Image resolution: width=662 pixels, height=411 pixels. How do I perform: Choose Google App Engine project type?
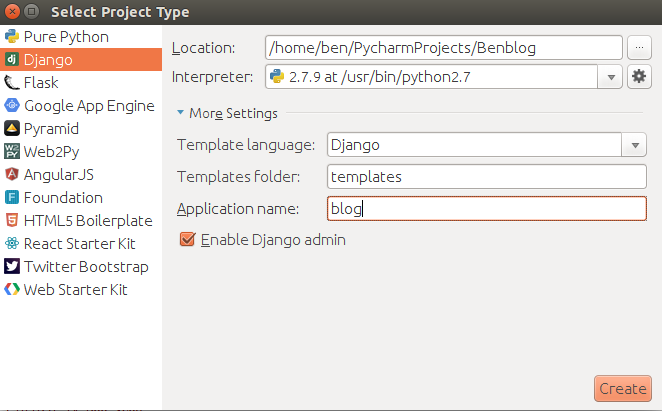coord(81,105)
